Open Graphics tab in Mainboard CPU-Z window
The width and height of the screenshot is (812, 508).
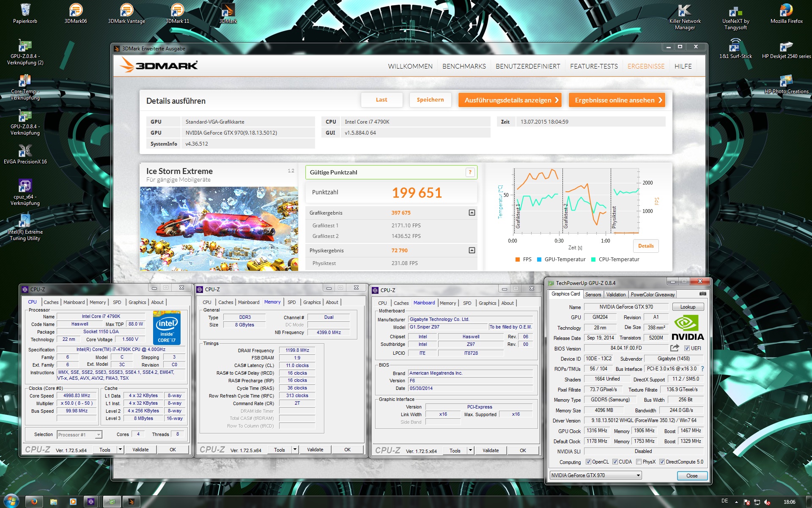click(487, 303)
